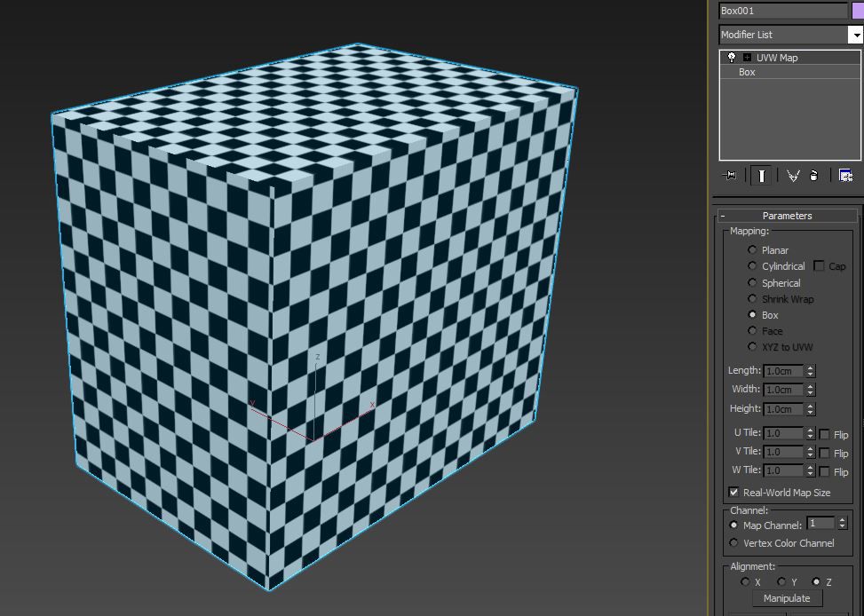
Task: Select Planar mapping option
Action: point(753,250)
